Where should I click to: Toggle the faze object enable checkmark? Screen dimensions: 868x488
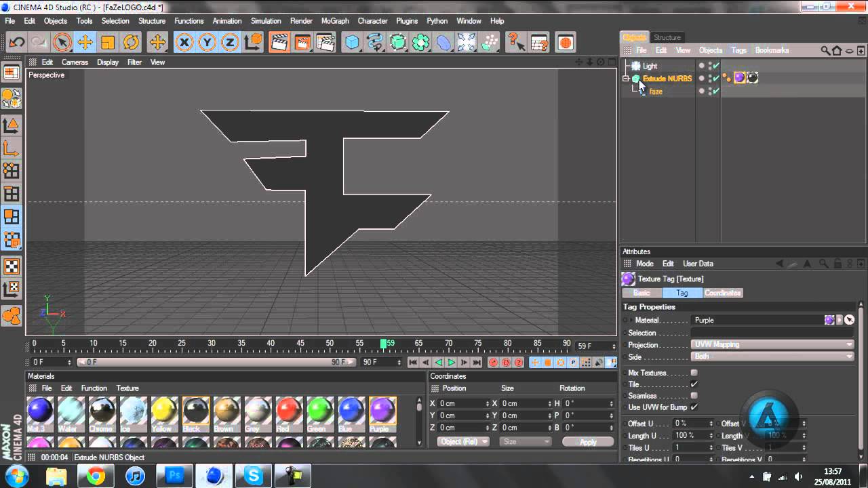click(x=716, y=91)
